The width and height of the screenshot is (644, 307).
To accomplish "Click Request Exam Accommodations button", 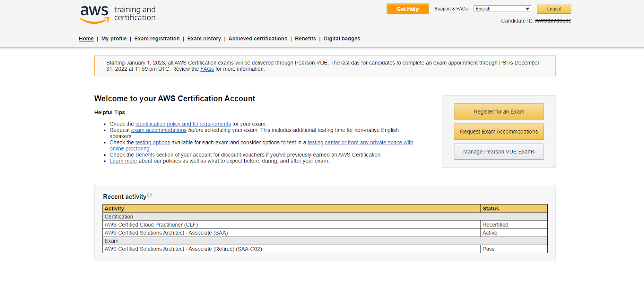I will pyautogui.click(x=499, y=132).
